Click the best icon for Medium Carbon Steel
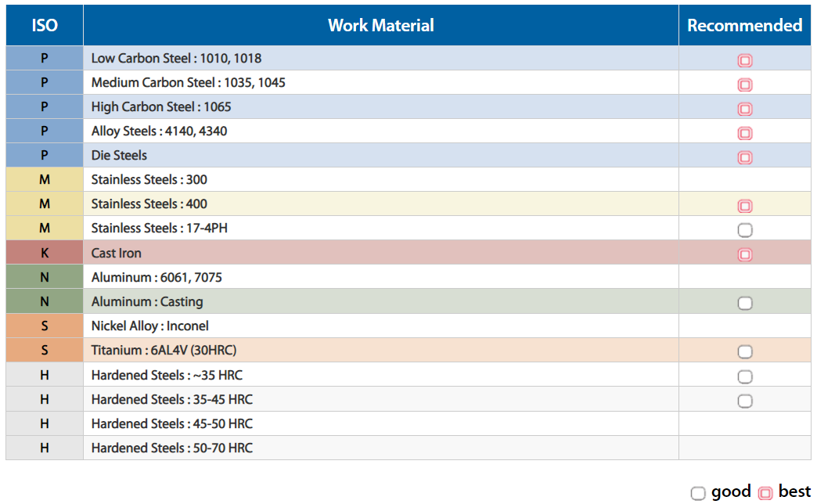Image resolution: width=817 pixels, height=504 pixels. click(745, 85)
